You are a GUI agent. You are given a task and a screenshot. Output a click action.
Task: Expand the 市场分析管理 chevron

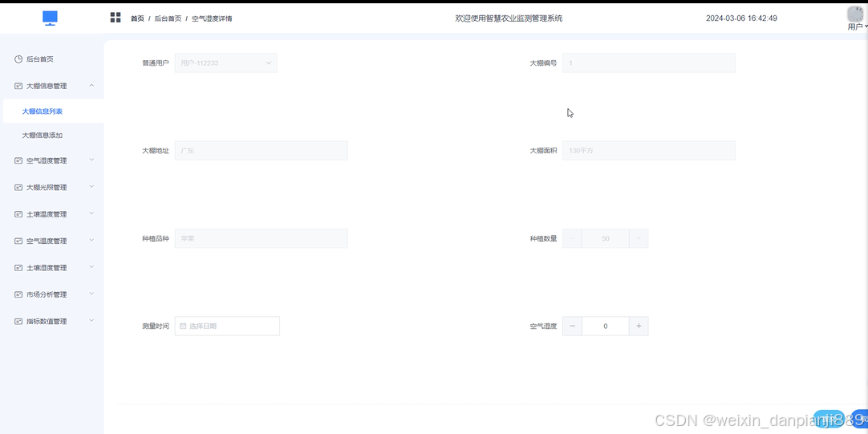92,294
